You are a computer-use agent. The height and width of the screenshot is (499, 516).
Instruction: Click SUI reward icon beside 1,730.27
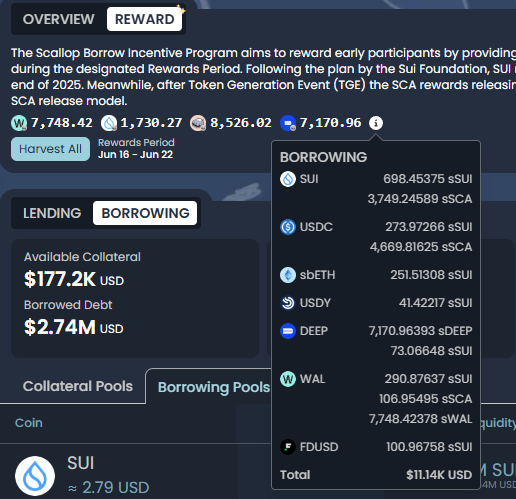(x=109, y=123)
